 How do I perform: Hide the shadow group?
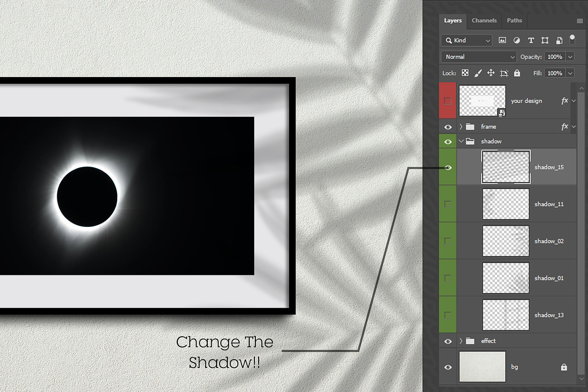click(x=448, y=141)
